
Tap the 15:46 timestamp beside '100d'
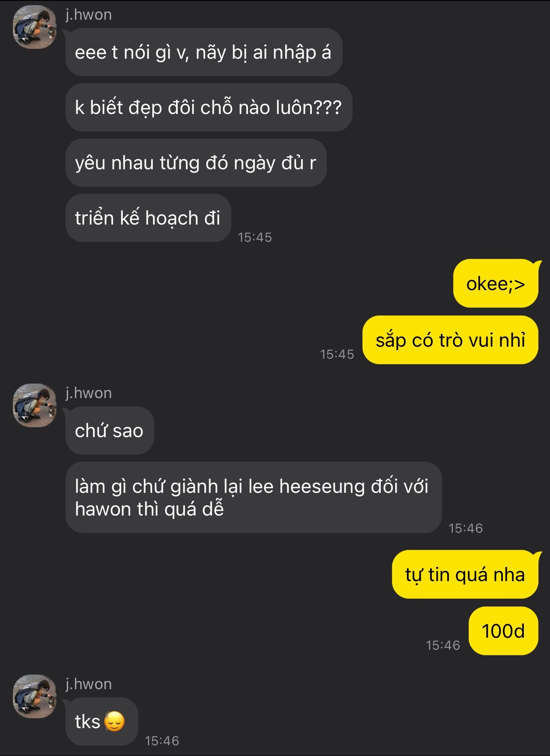point(443,645)
